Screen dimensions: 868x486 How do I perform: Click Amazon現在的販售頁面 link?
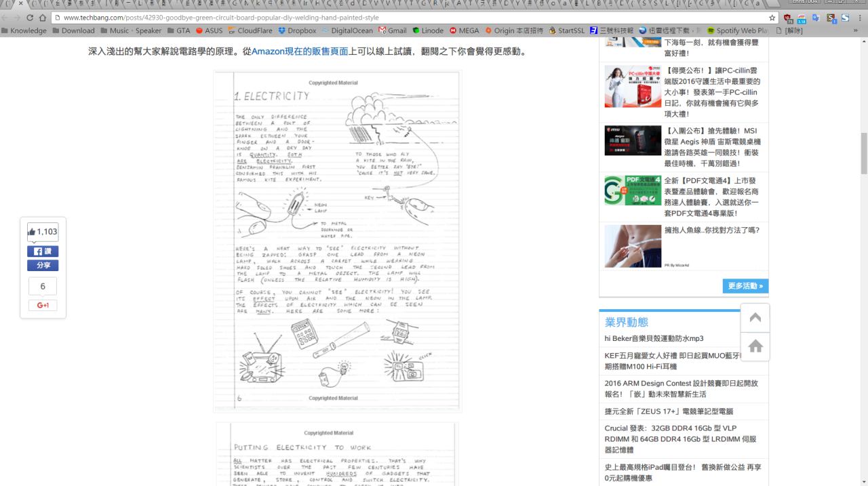pos(300,52)
